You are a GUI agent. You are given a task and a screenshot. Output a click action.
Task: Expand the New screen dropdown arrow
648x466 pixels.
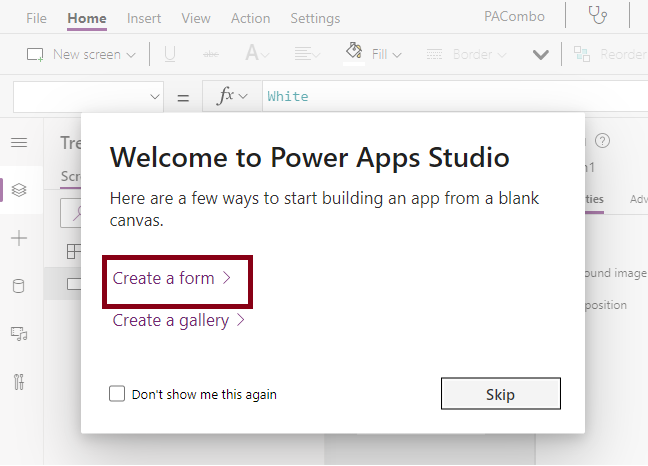131,55
